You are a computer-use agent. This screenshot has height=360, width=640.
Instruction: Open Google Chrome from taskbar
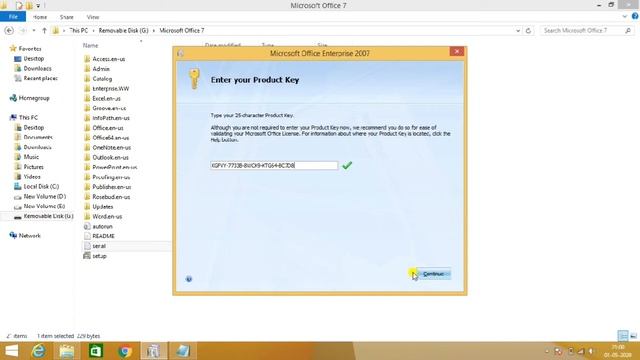[x=125, y=351]
